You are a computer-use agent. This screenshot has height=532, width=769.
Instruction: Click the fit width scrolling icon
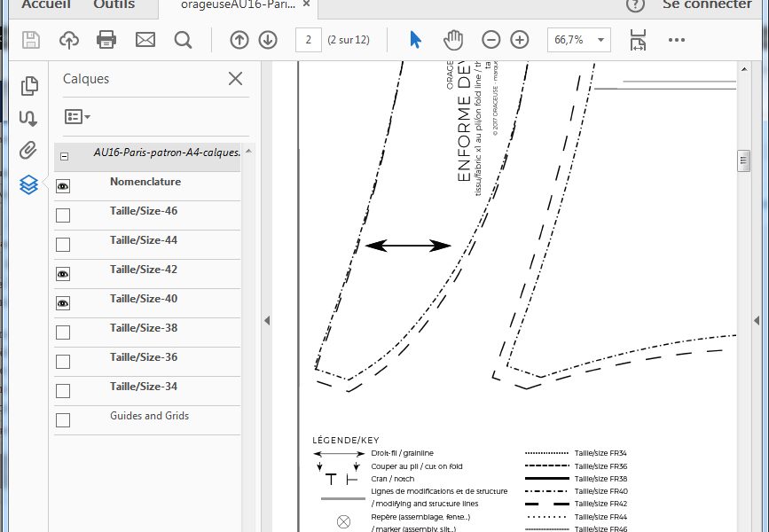tap(638, 40)
